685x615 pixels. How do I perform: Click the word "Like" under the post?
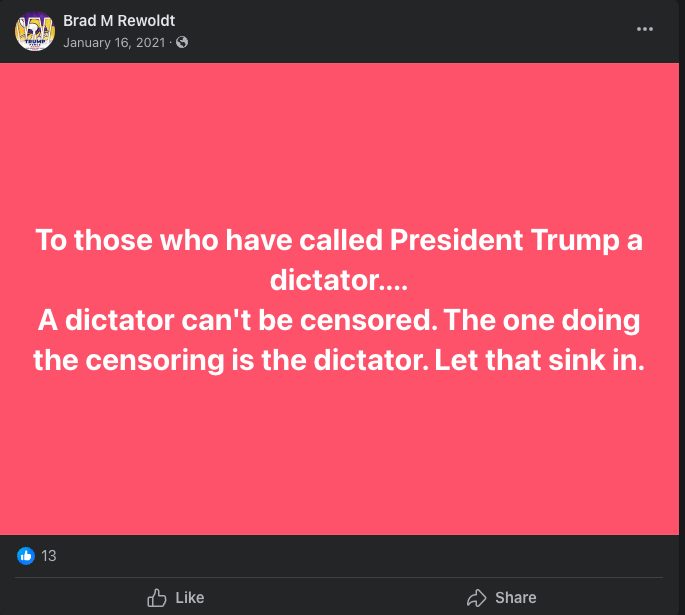189,598
